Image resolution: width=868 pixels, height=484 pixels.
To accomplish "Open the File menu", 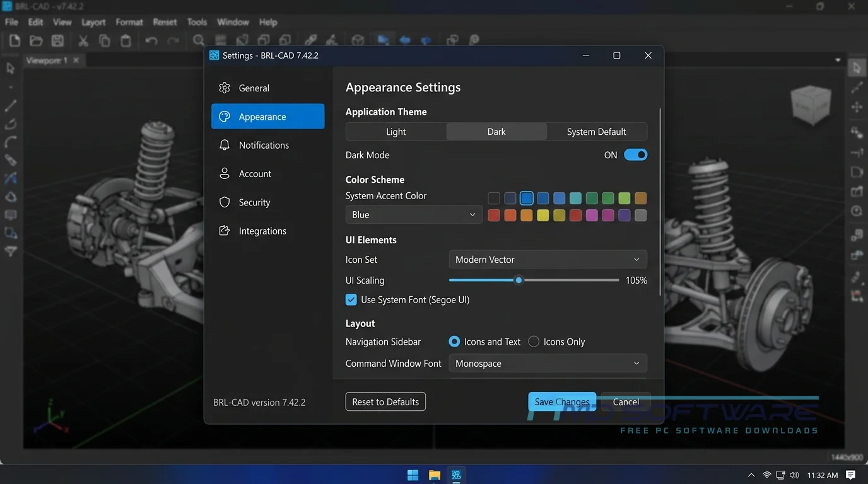I will tap(11, 22).
